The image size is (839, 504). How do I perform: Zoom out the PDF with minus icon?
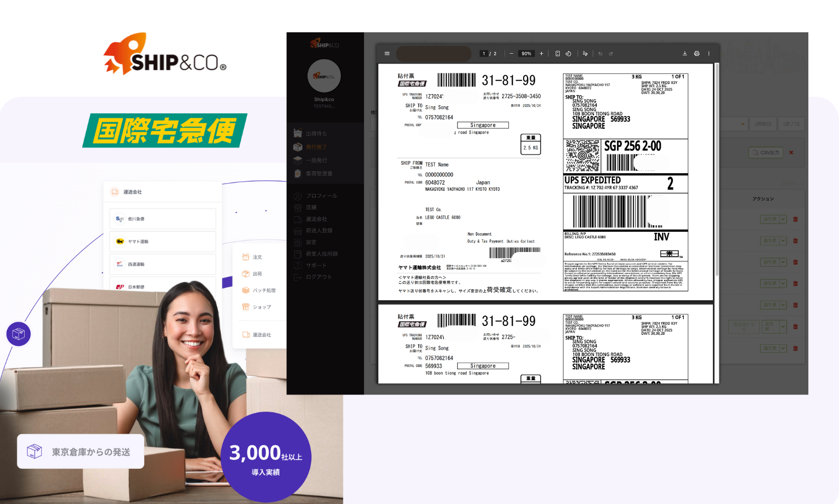[512, 54]
